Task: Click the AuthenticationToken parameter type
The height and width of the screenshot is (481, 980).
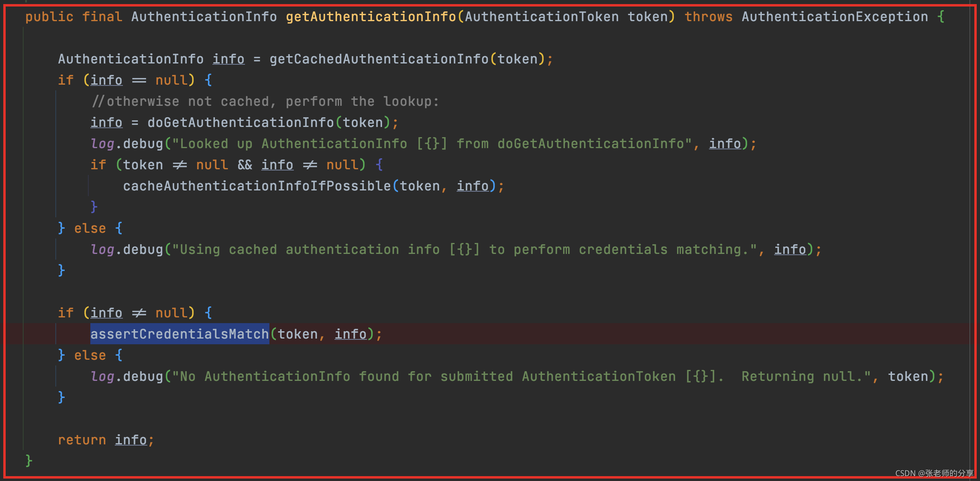Action: coord(542,17)
